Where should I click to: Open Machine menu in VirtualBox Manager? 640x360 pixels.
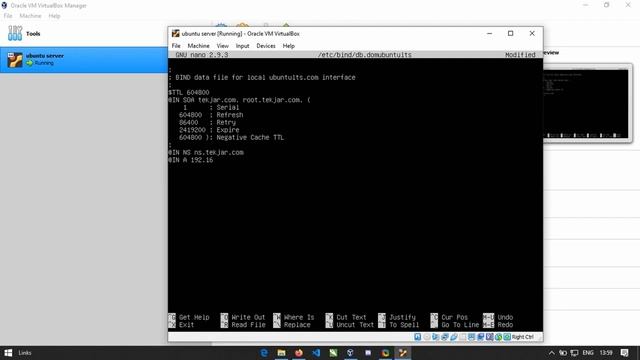[x=30, y=16]
